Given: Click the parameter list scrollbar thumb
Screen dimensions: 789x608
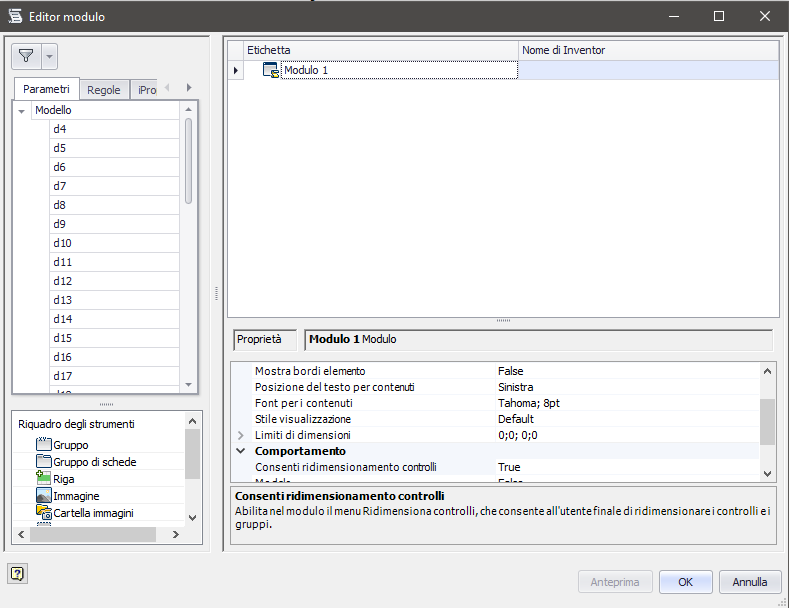Looking at the screenshot, I should pyautogui.click(x=188, y=161).
